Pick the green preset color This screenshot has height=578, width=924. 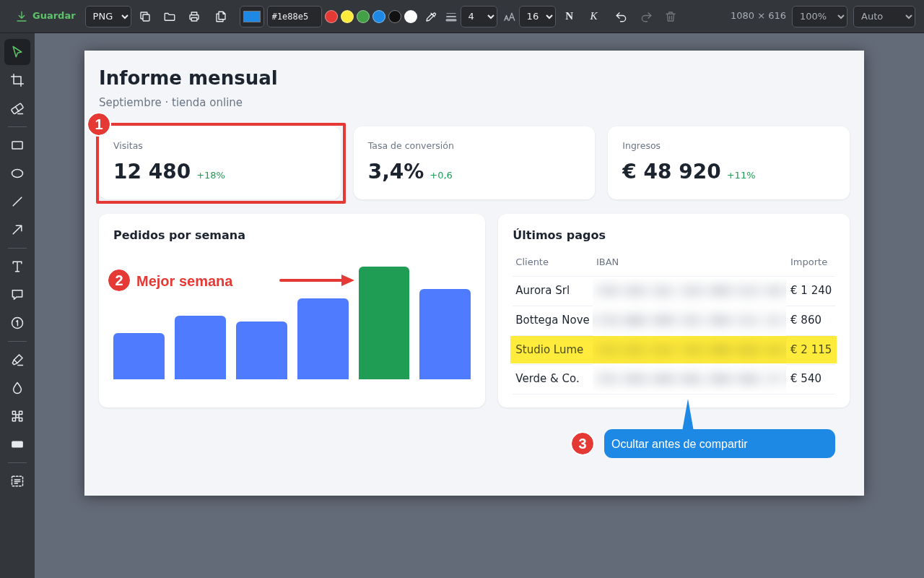coord(363,17)
